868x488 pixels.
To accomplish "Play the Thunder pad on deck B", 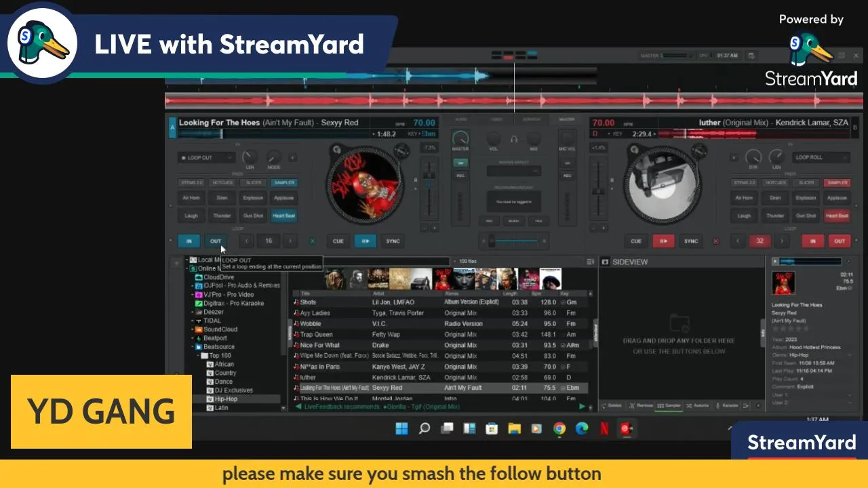I will [x=775, y=216].
